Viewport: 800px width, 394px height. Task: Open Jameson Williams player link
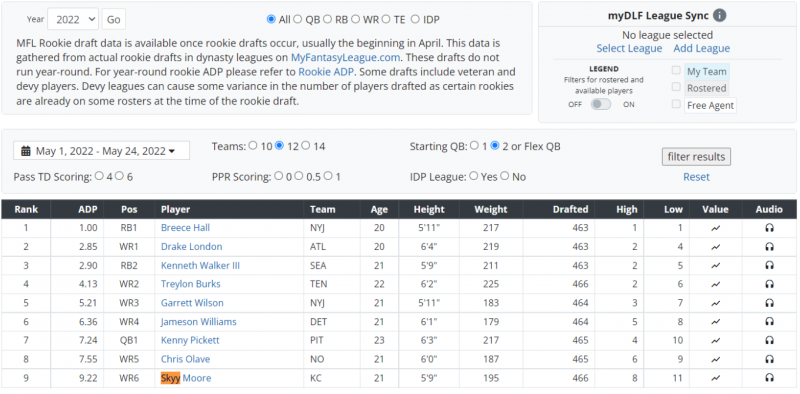[x=198, y=322]
